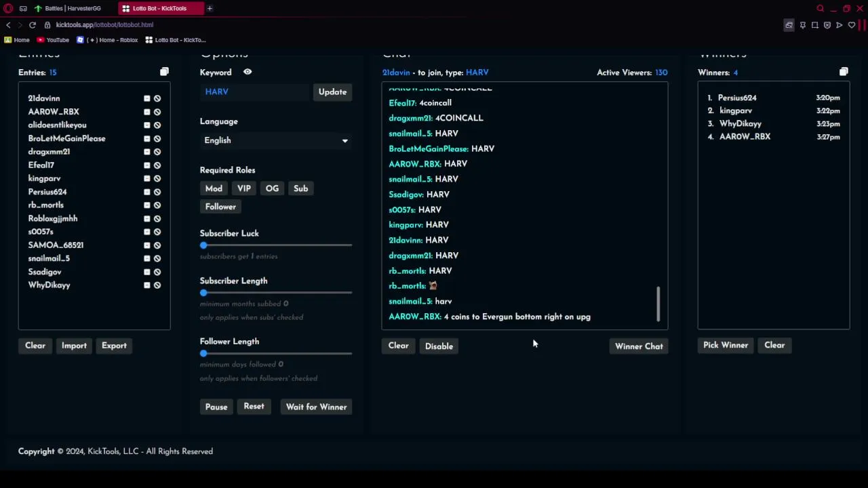Toggle the Sub required role

pos(300,188)
